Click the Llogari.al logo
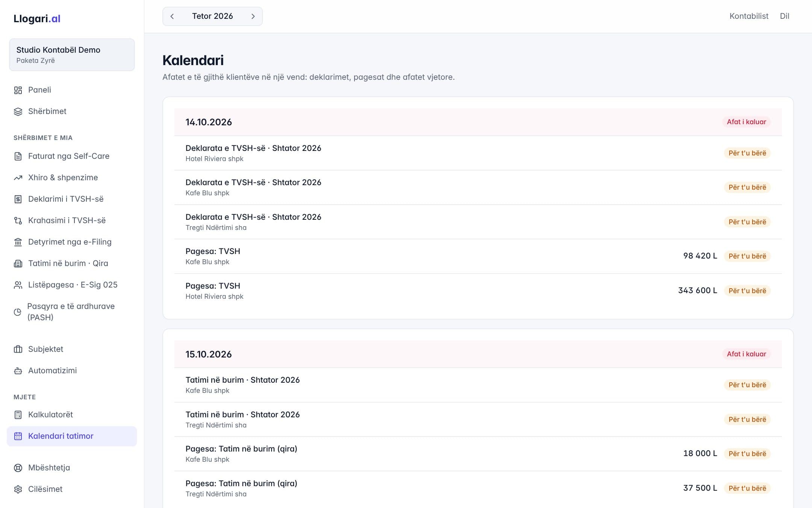This screenshot has width=812, height=508. pos(37,18)
